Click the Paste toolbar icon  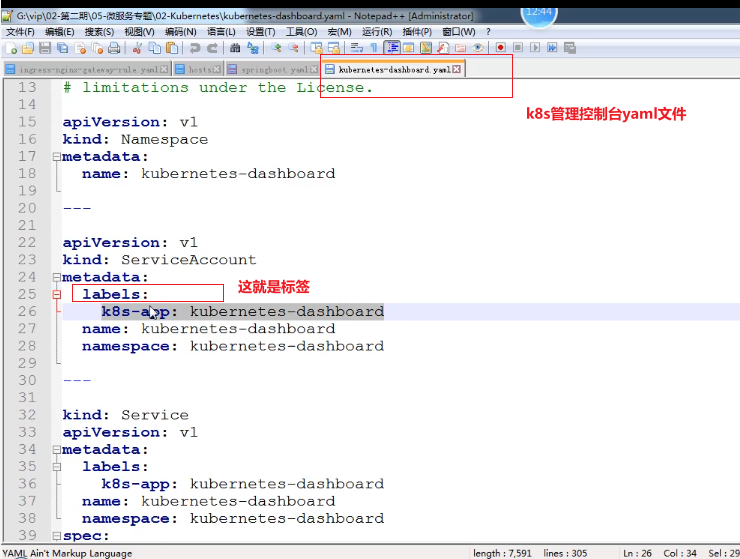click(x=172, y=48)
